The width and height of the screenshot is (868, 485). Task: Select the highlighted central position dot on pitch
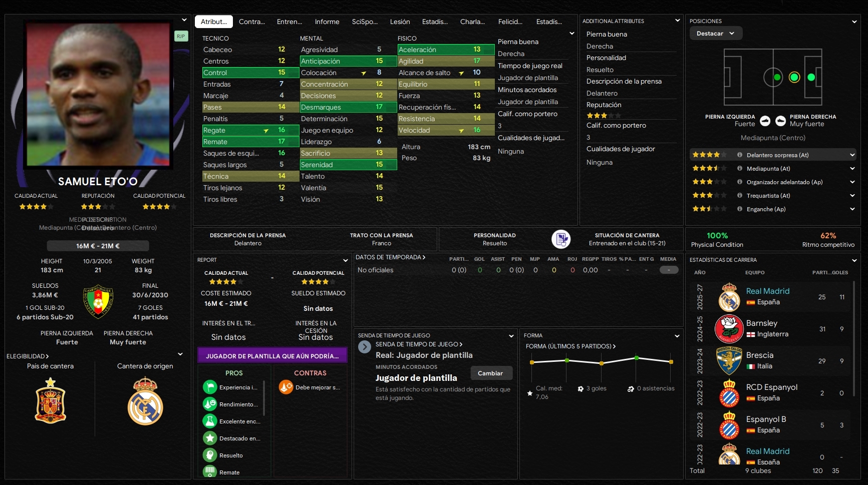[794, 77]
